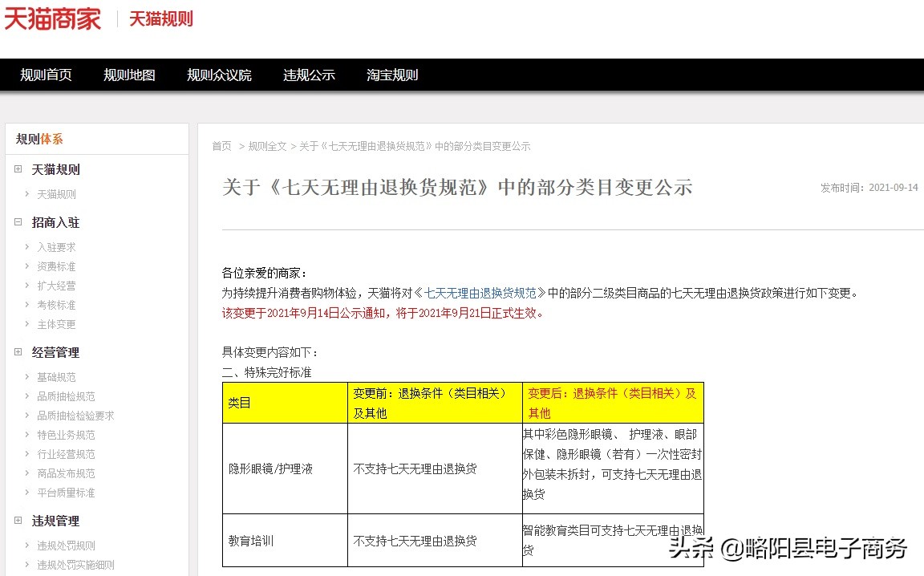This screenshot has height=576, width=924.
Task: Expand the 违规管理 tree section
Action: tap(18, 521)
